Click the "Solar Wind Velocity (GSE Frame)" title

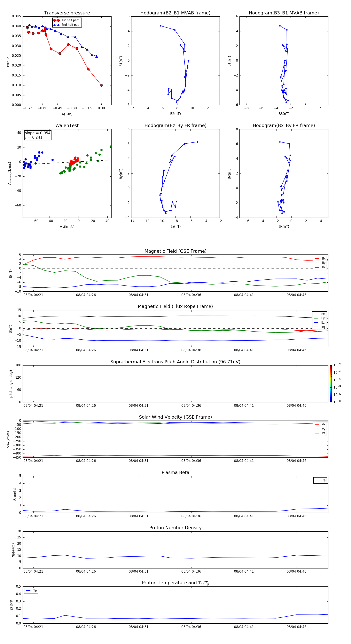[x=175, y=417]
